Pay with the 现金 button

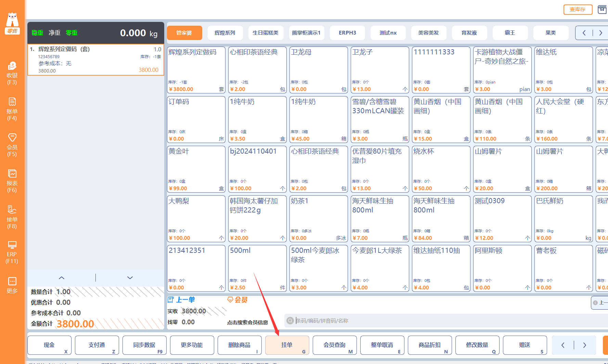point(50,345)
